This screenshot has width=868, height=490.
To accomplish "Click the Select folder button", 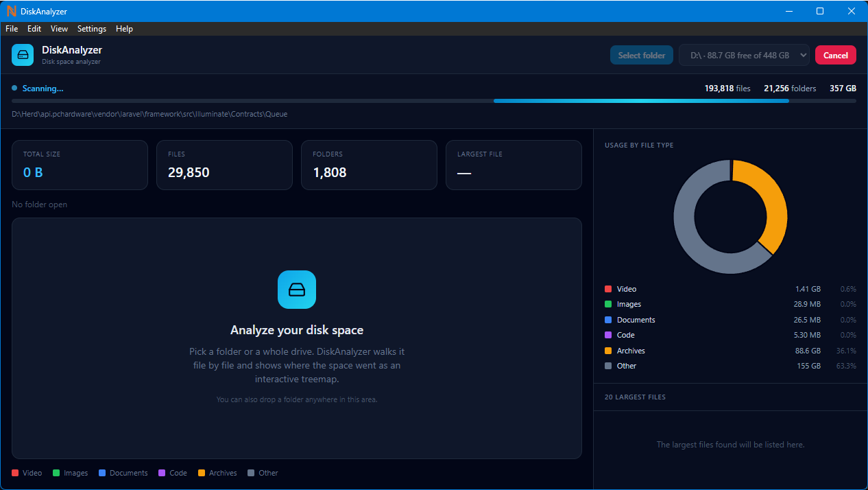I will [642, 56].
